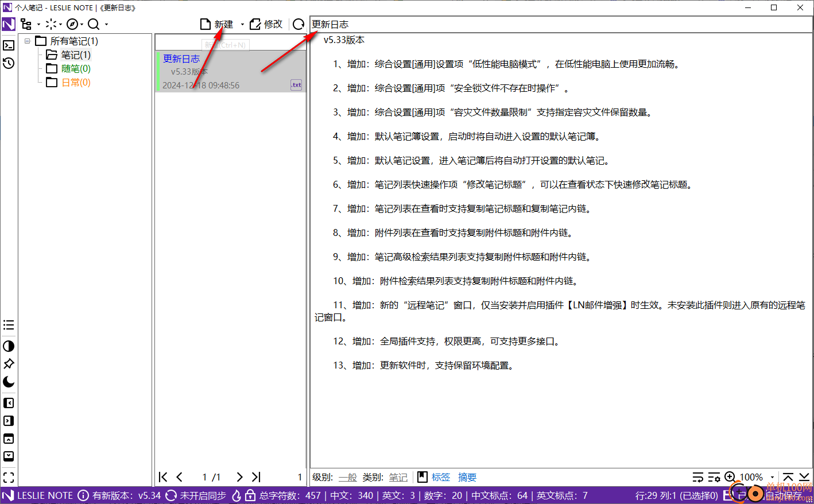Click the Leslie Note logo icon in toolbar

click(x=9, y=24)
